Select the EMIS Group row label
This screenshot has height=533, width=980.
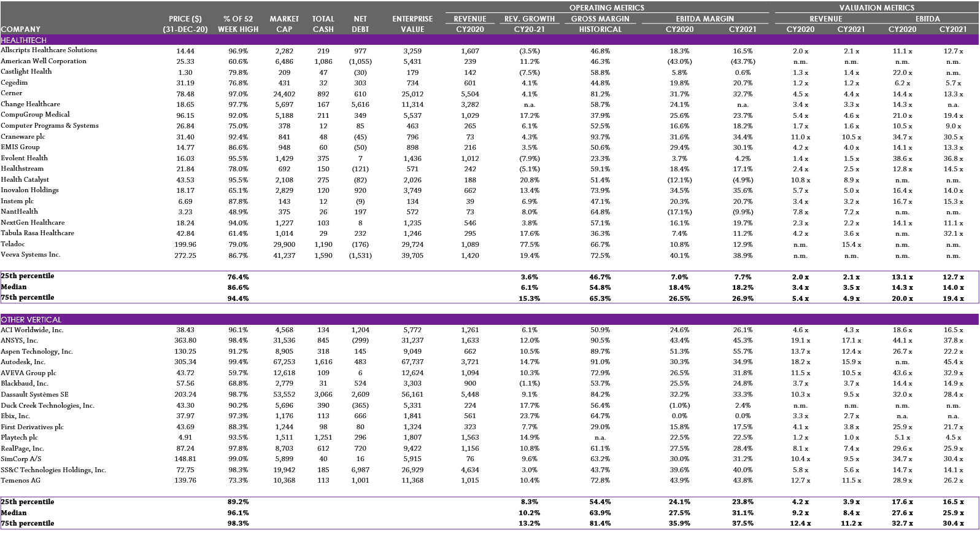coord(20,147)
